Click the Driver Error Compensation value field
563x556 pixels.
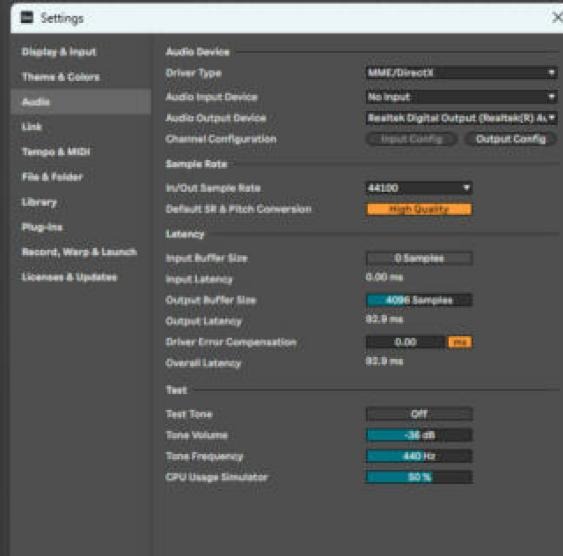(x=405, y=342)
